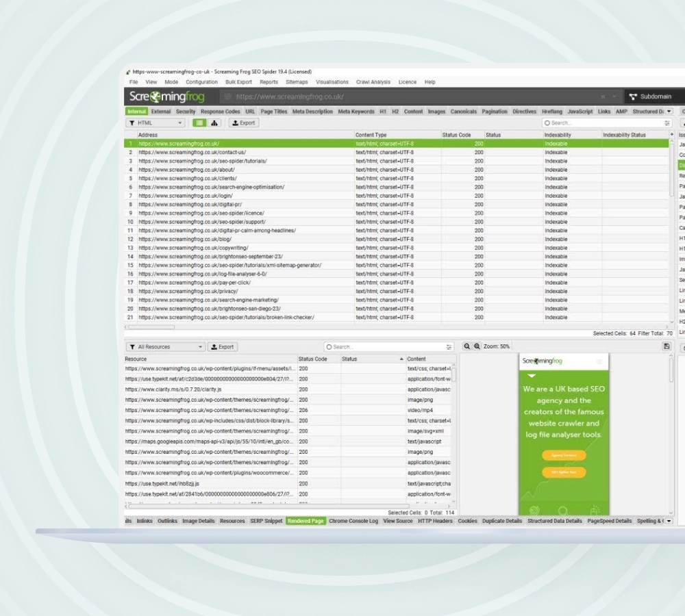Switch to the Response Codes tab
Viewport: 685px width, 616px height.
(220, 112)
